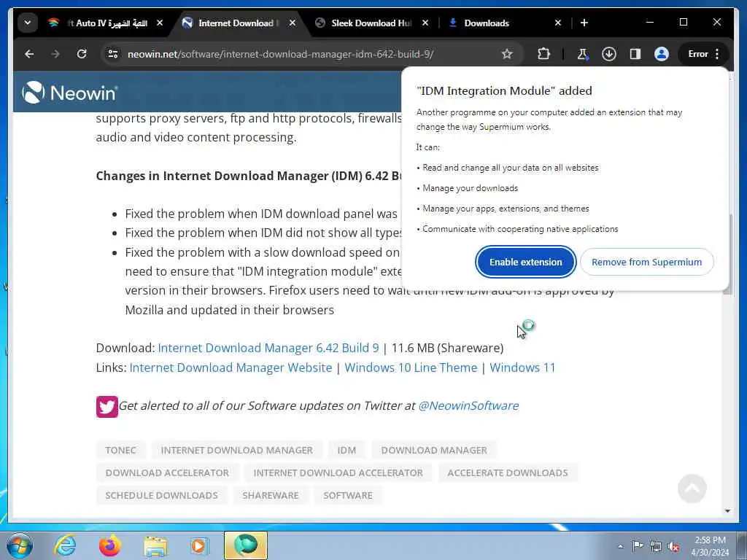
Task: Click the Neowin logo
Action: [69, 93]
